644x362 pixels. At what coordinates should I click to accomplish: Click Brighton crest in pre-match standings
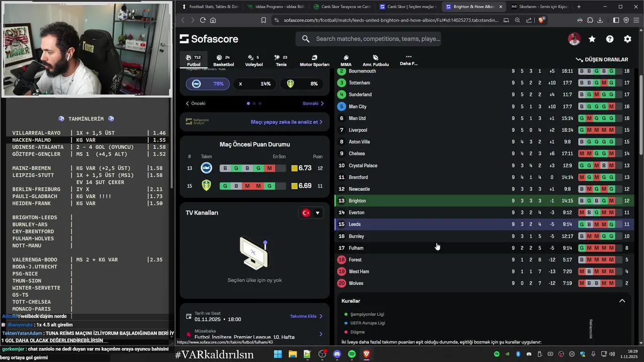[x=206, y=168]
